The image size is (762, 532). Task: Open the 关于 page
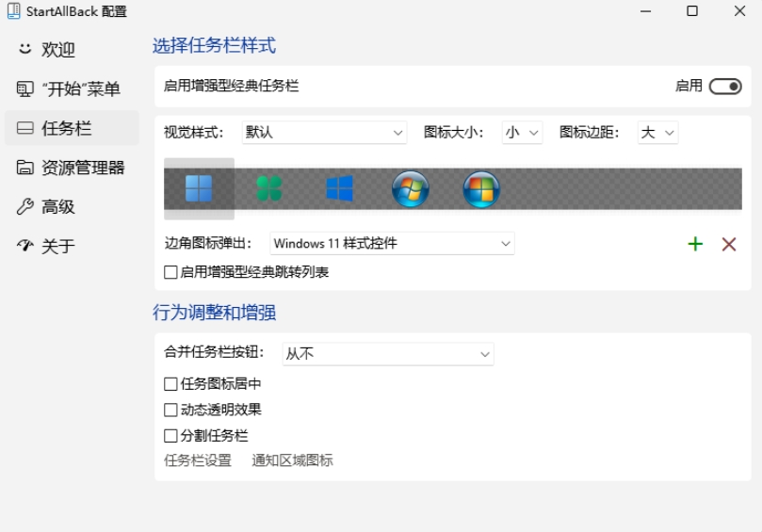(72, 246)
